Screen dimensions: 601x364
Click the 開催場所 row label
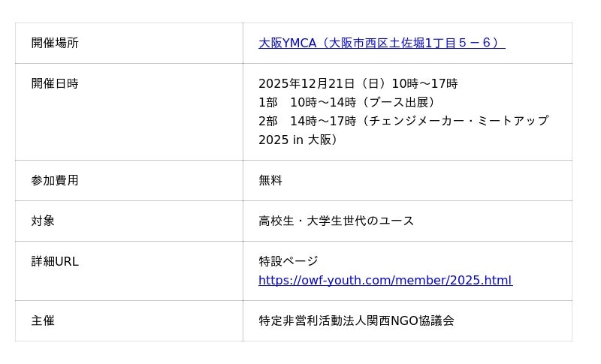[x=55, y=43]
